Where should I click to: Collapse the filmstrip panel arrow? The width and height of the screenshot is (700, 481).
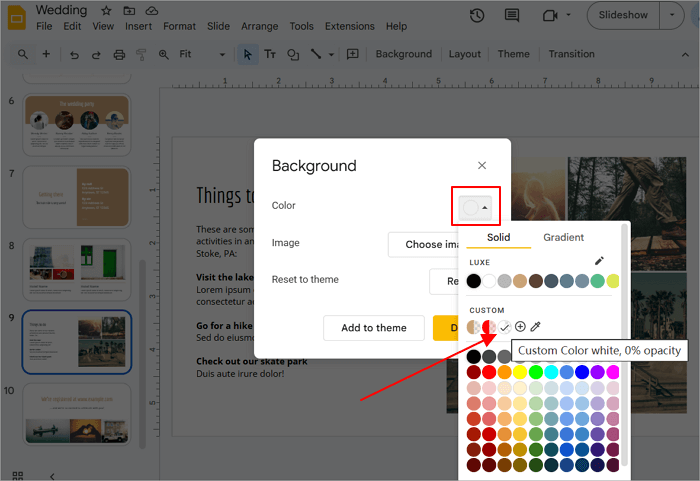[52, 476]
